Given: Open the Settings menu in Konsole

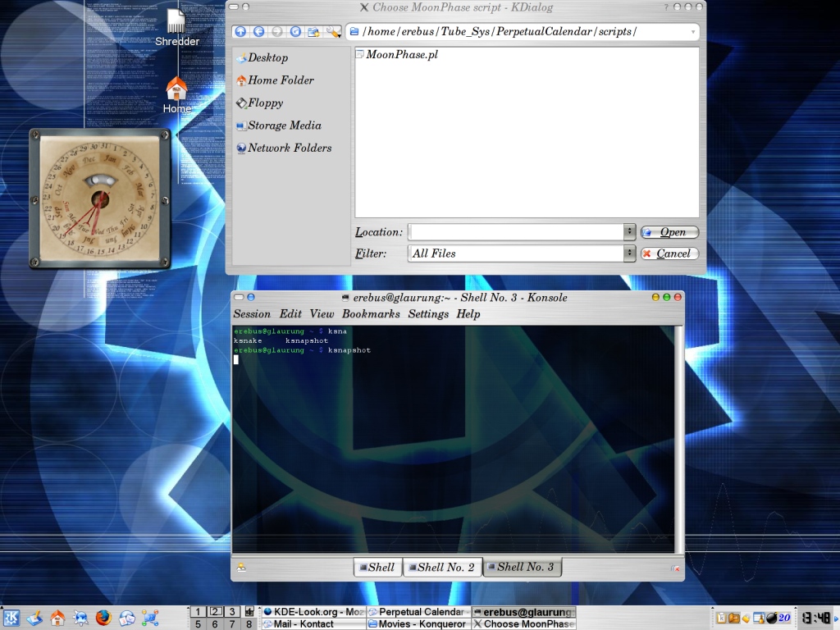Looking at the screenshot, I should point(428,314).
